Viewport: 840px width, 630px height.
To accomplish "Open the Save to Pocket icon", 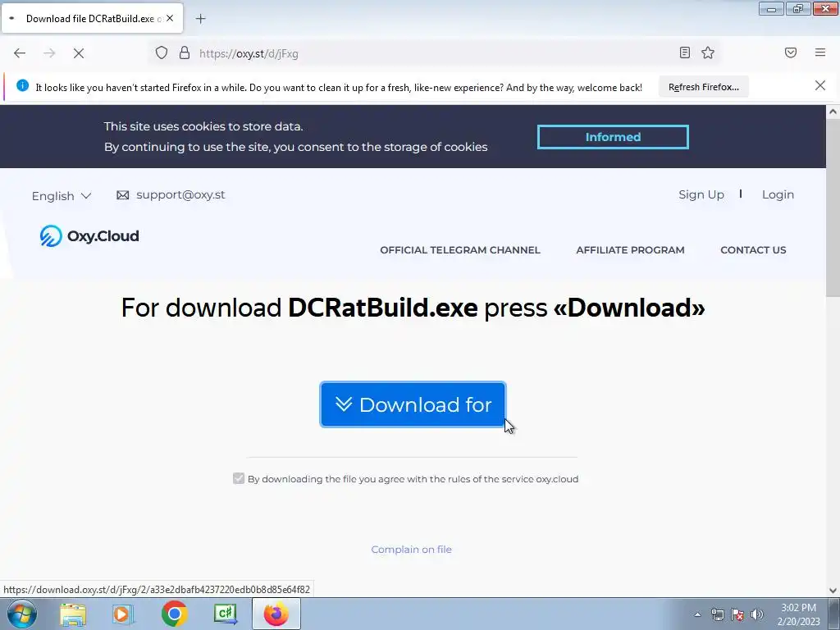I will [791, 52].
